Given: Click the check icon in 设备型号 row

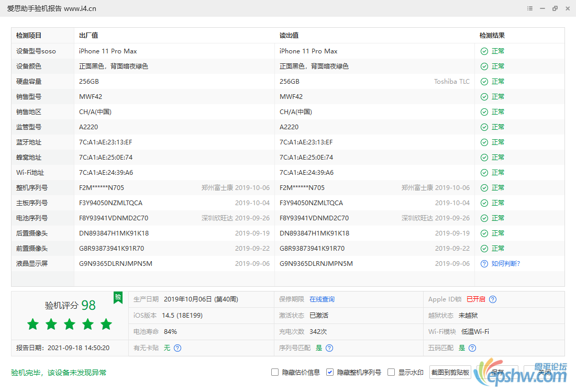Looking at the screenshot, I should [x=484, y=51].
